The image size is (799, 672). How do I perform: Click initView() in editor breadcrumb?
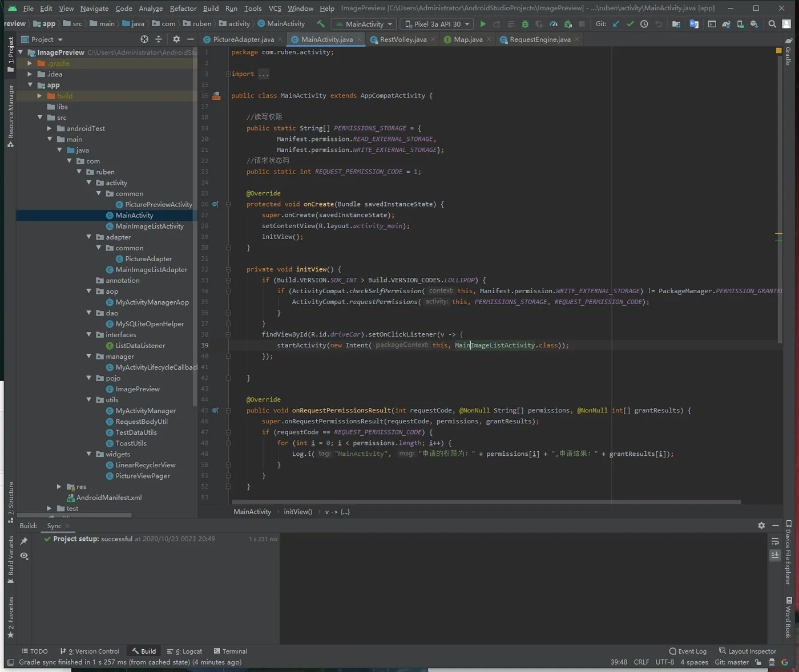298,512
